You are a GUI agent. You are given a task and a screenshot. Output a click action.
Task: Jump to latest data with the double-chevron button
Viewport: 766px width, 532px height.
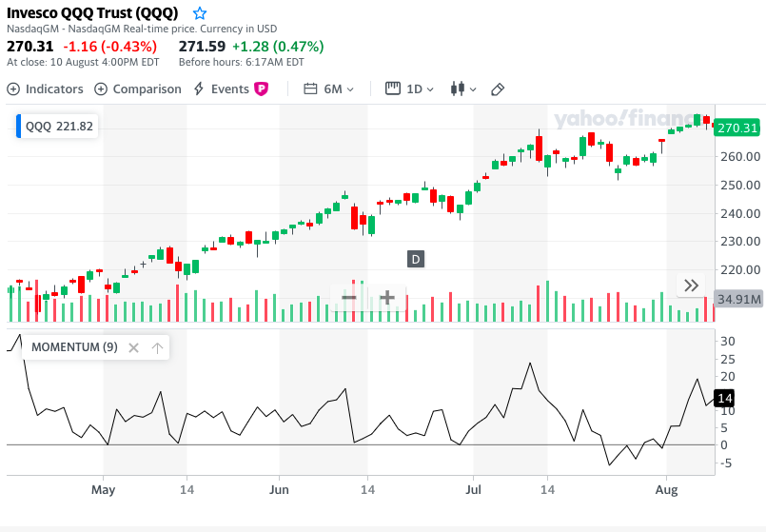point(691,286)
